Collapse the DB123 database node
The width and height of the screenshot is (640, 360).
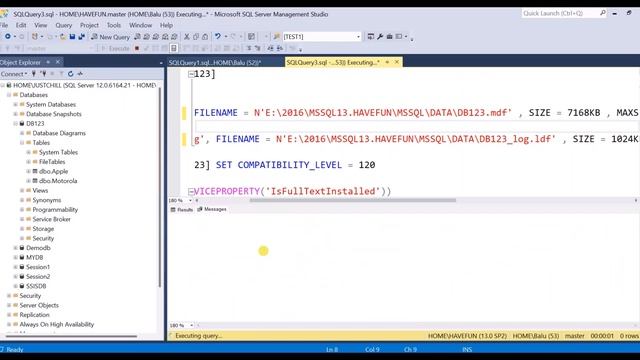[x=16, y=123]
